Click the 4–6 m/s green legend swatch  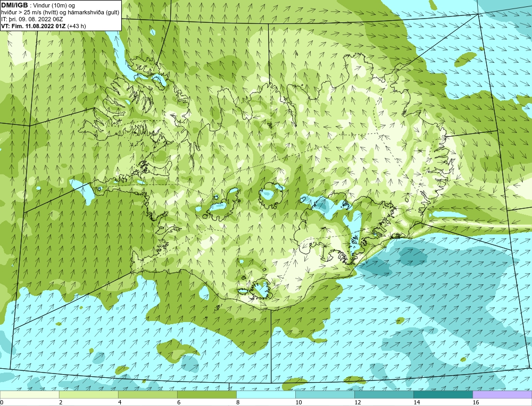[147, 394]
